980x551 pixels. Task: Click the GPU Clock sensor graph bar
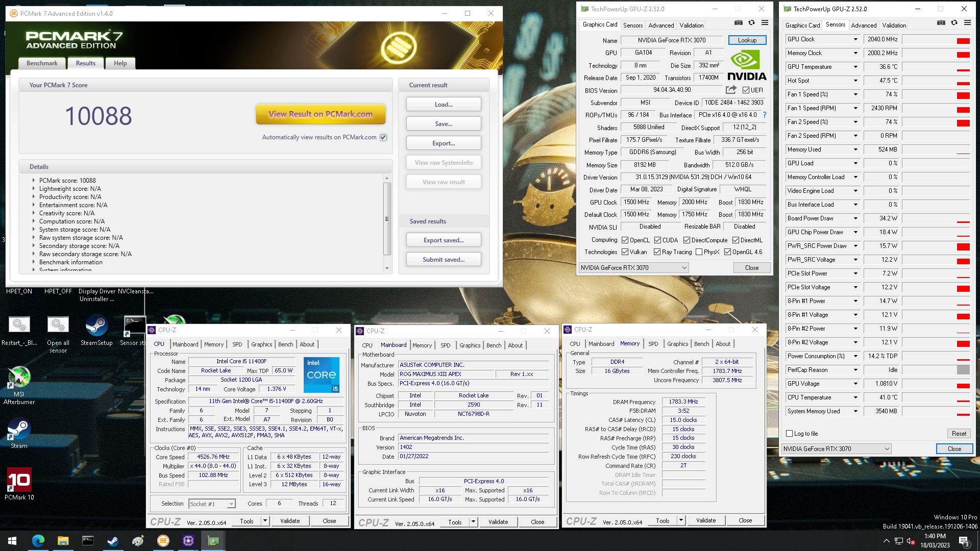[936, 40]
